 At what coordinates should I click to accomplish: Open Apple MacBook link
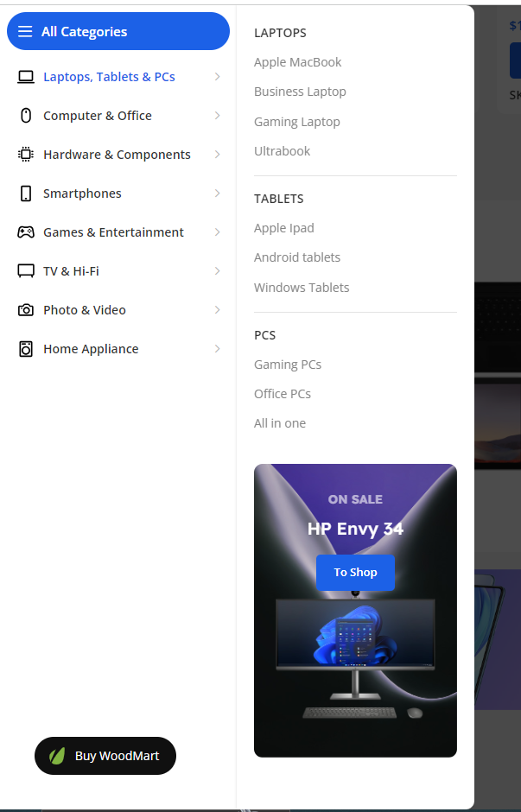pyautogui.click(x=298, y=62)
